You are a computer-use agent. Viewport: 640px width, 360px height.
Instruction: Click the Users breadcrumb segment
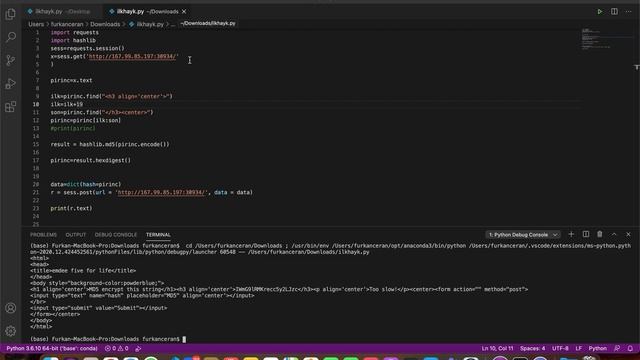[x=36, y=24]
